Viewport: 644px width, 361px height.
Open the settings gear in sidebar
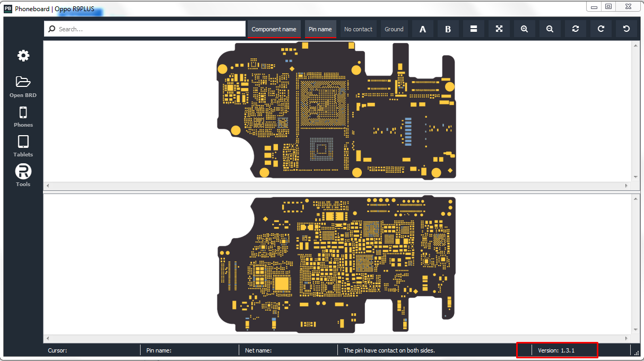(23, 56)
